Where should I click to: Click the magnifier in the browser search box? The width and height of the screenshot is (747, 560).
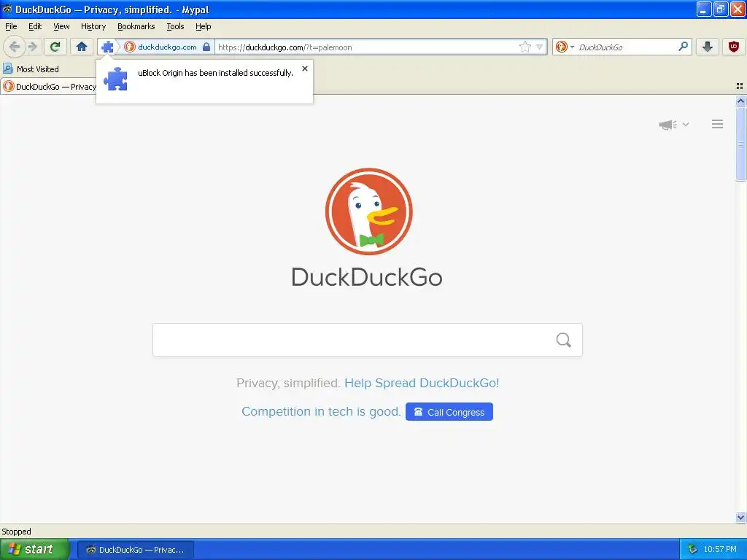coord(683,47)
